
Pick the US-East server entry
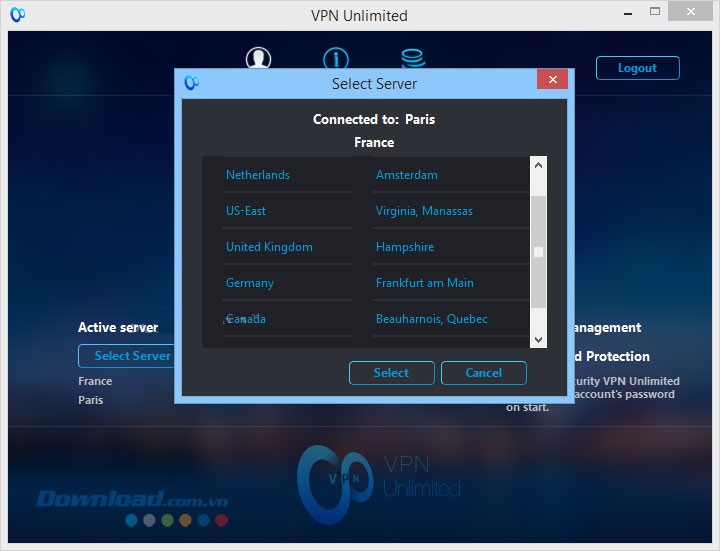point(246,211)
